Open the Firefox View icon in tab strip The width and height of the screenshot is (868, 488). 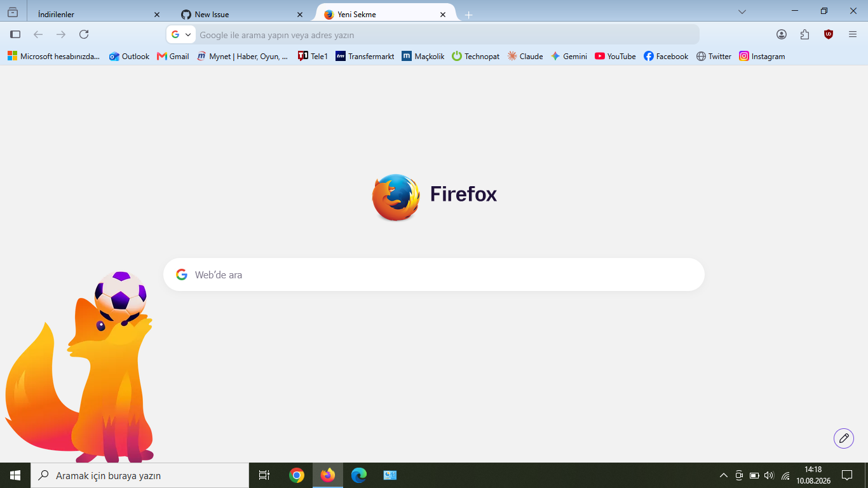[x=13, y=12]
